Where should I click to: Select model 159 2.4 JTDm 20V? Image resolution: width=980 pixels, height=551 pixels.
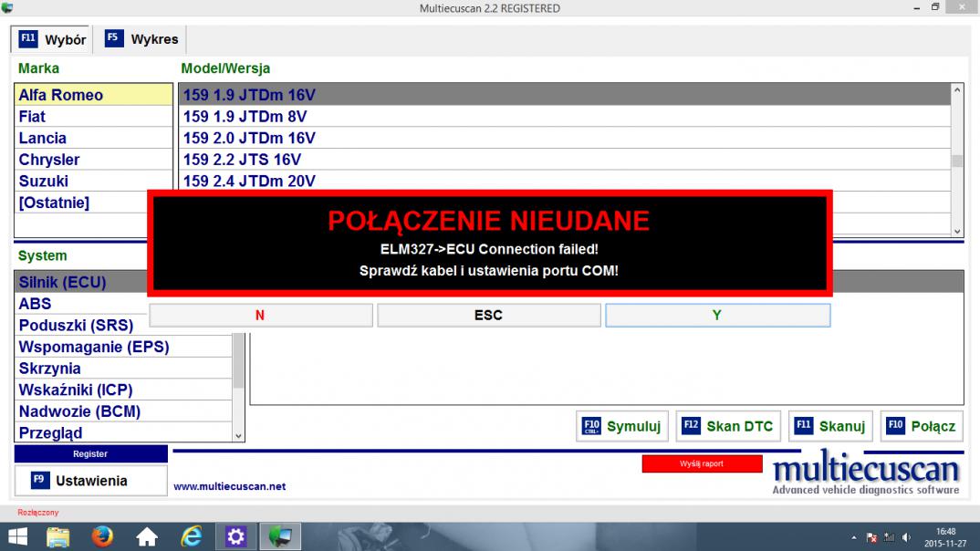click(565, 182)
